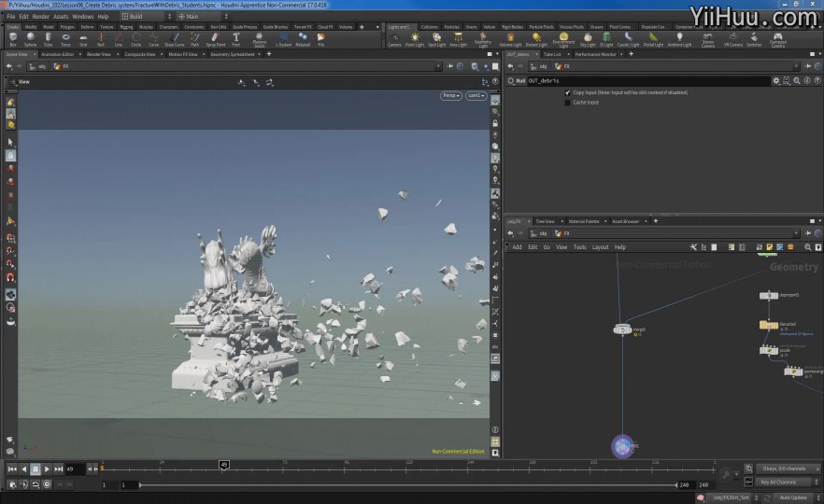Add an Environment Light
Image resolution: width=824 pixels, height=504 pixels.
click(x=563, y=40)
